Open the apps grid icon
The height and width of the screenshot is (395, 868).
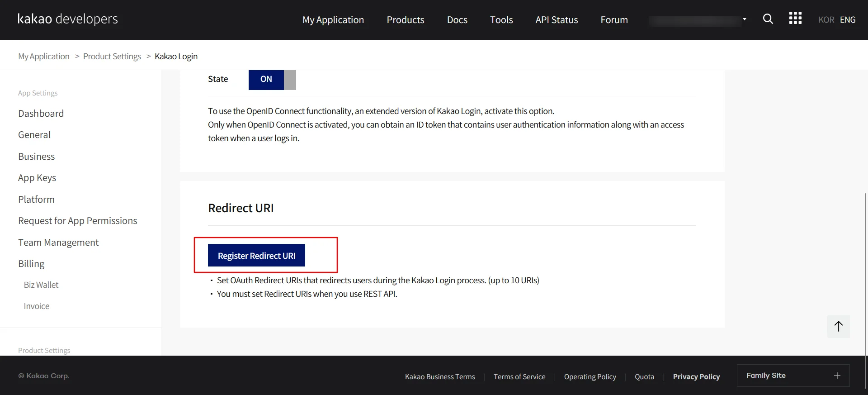coord(795,19)
